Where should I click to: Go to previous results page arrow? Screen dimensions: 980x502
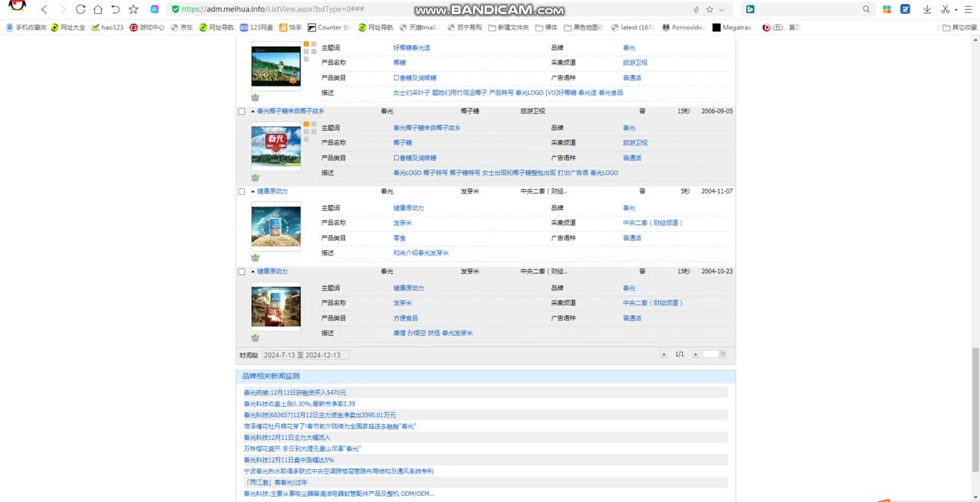(664, 354)
